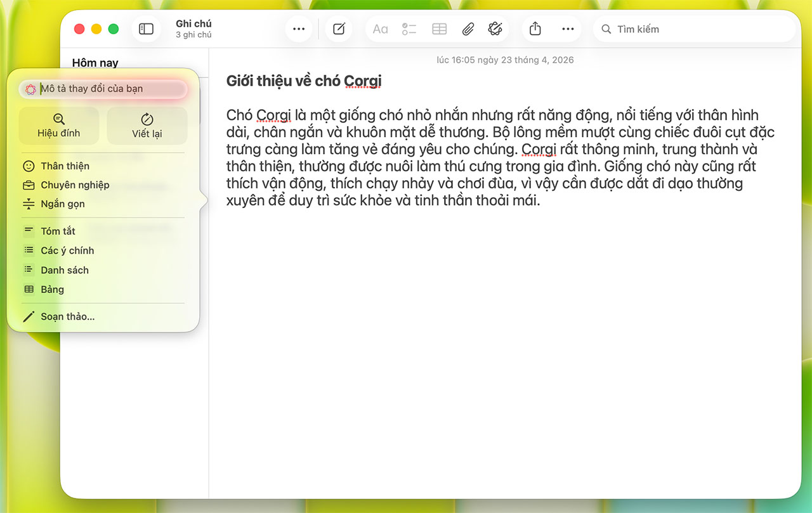The image size is (812, 513).
Task: Open Soạn thảo compose option
Action: click(x=67, y=316)
